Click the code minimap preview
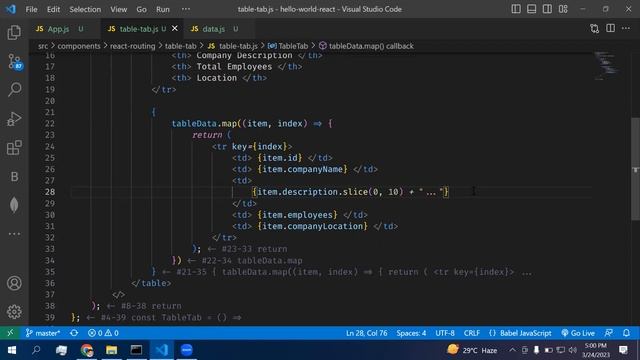Viewport: 640px width, 360px height. click(x=606, y=65)
